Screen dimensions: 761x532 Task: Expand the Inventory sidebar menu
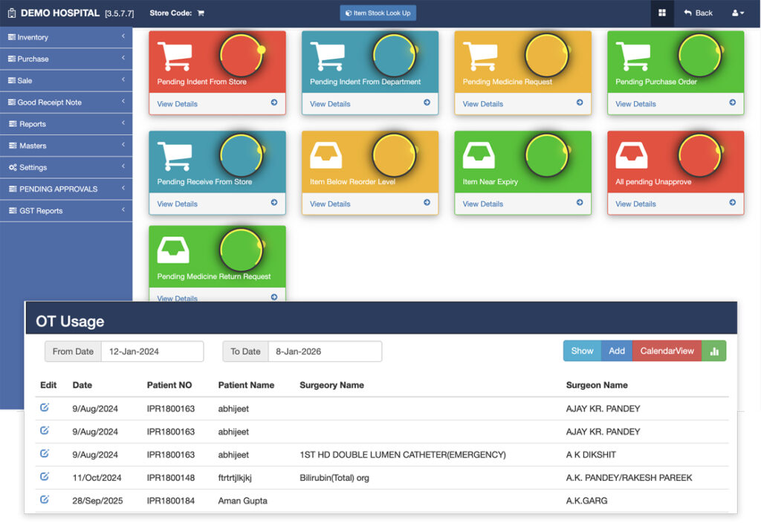coord(66,37)
